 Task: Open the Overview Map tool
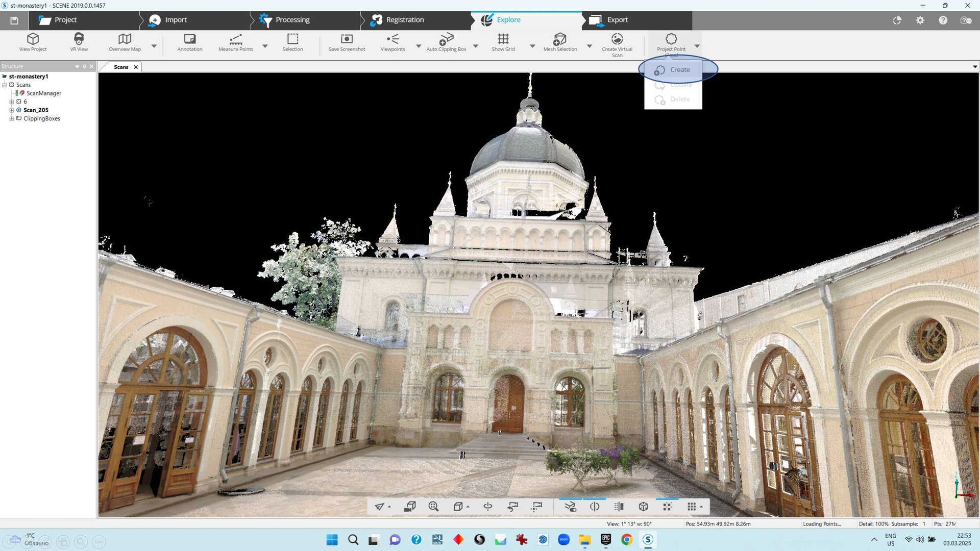[125, 42]
